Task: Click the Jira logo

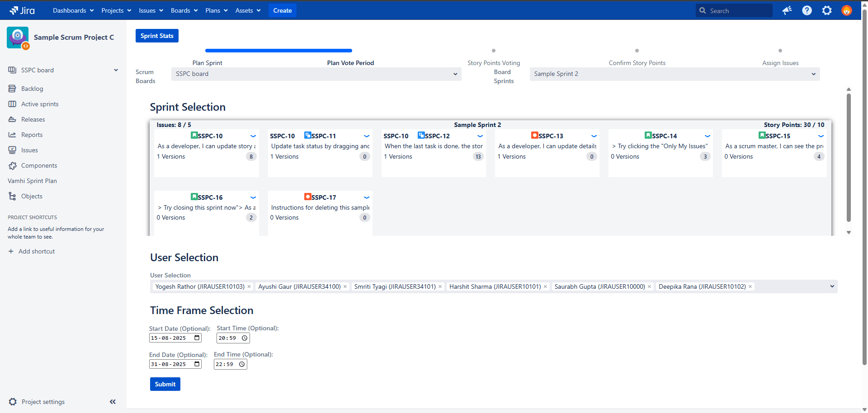Action: tap(22, 10)
